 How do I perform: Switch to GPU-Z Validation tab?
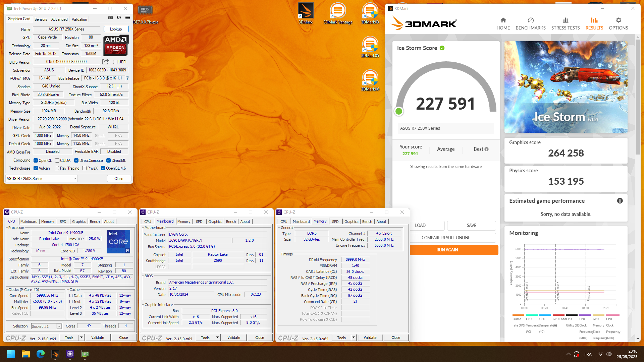(79, 19)
